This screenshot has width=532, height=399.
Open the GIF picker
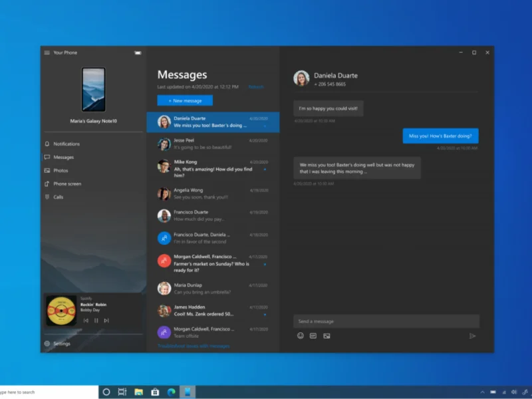[313, 336]
